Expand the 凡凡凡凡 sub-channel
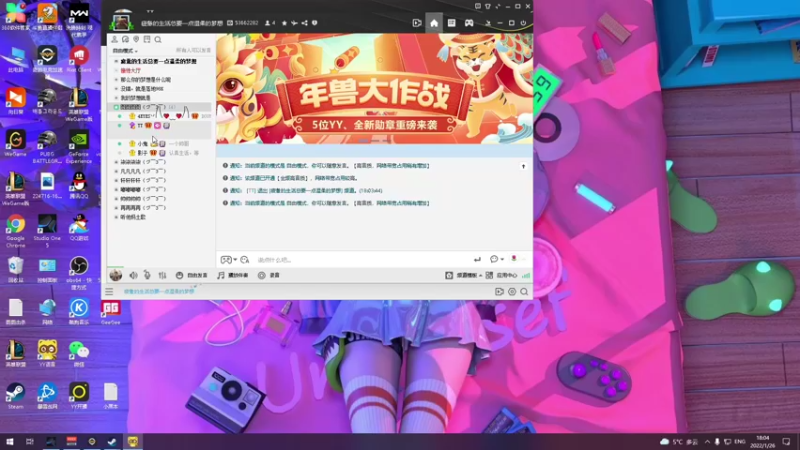Image resolution: width=800 pixels, height=450 pixels. [116, 171]
